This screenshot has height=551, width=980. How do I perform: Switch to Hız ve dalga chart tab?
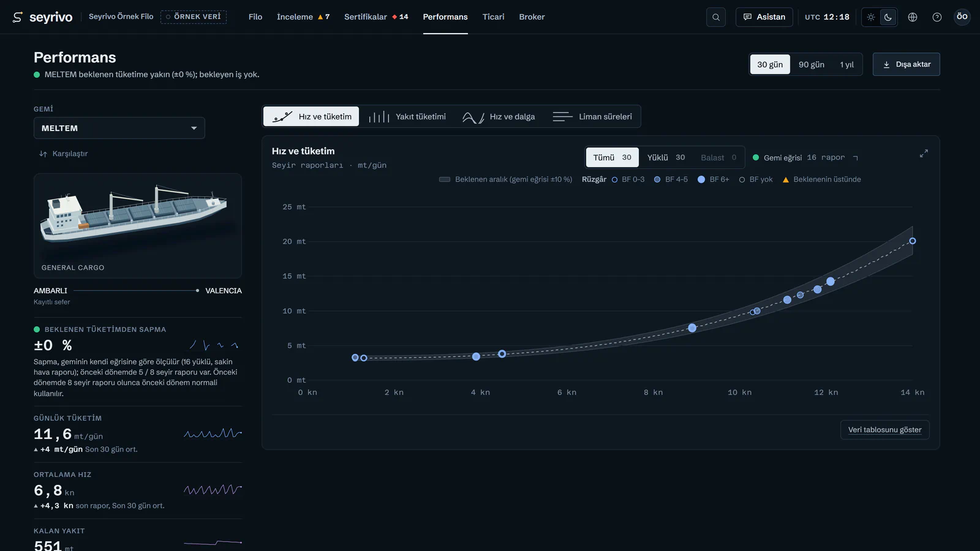point(499,116)
